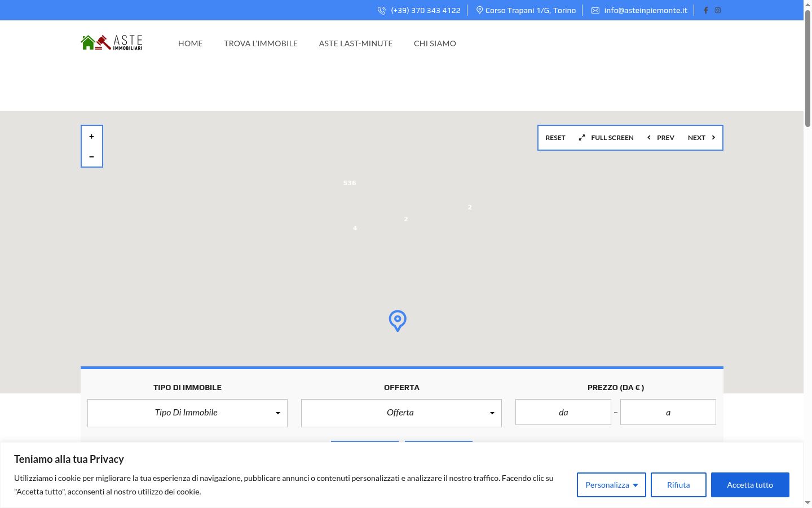Go to NEXT property on map
This screenshot has width=812, height=508.
pos(701,138)
